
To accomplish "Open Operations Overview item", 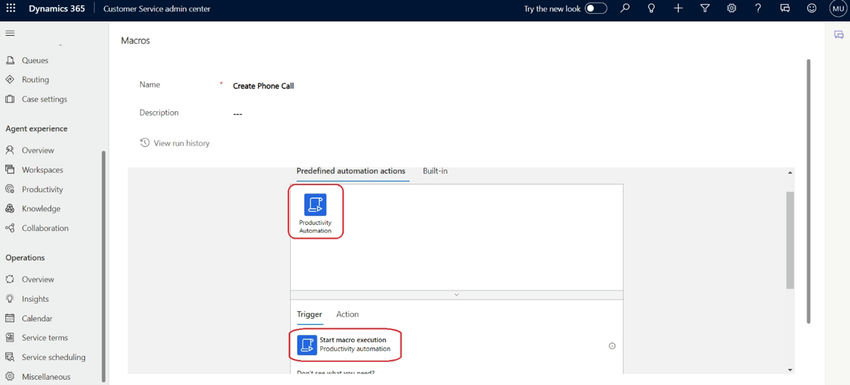I will (x=38, y=279).
